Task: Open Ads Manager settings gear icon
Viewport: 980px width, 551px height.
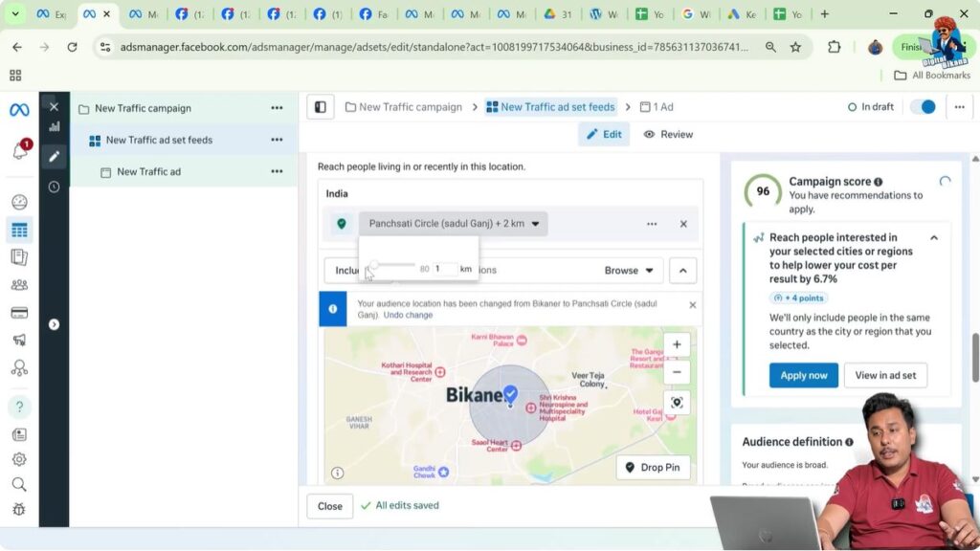Action: click(x=18, y=459)
